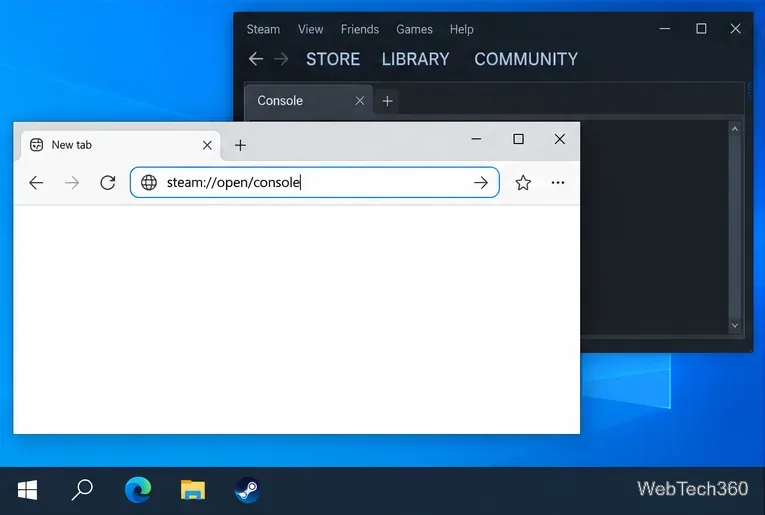Click Steam back navigation arrow
This screenshot has height=515, width=765.
(x=256, y=59)
